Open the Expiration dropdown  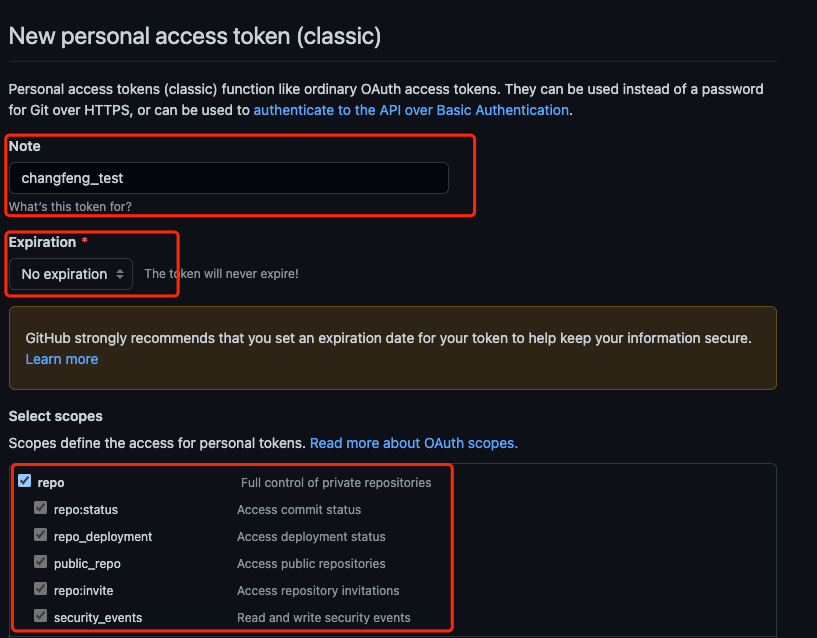click(71, 273)
